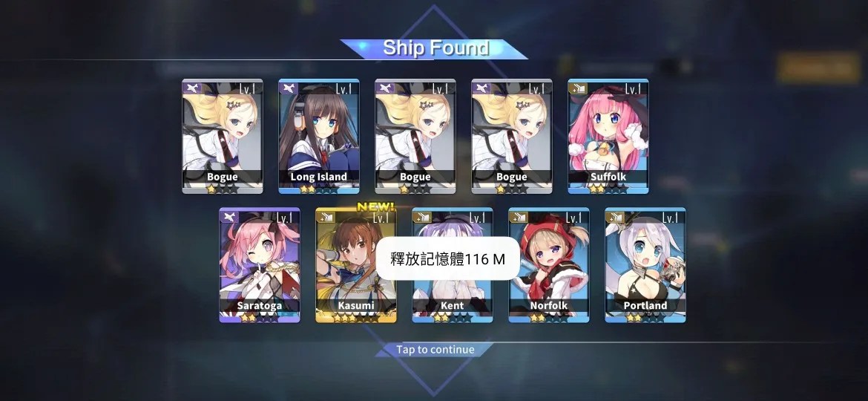Click the star rating under Long Island
This screenshot has height=401, width=868.
(318, 189)
